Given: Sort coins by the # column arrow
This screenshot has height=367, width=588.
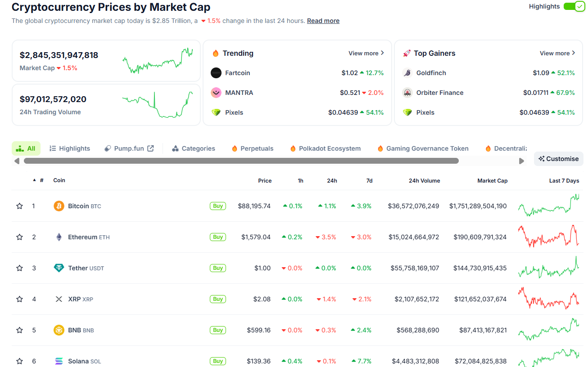Looking at the screenshot, I should 34,180.
